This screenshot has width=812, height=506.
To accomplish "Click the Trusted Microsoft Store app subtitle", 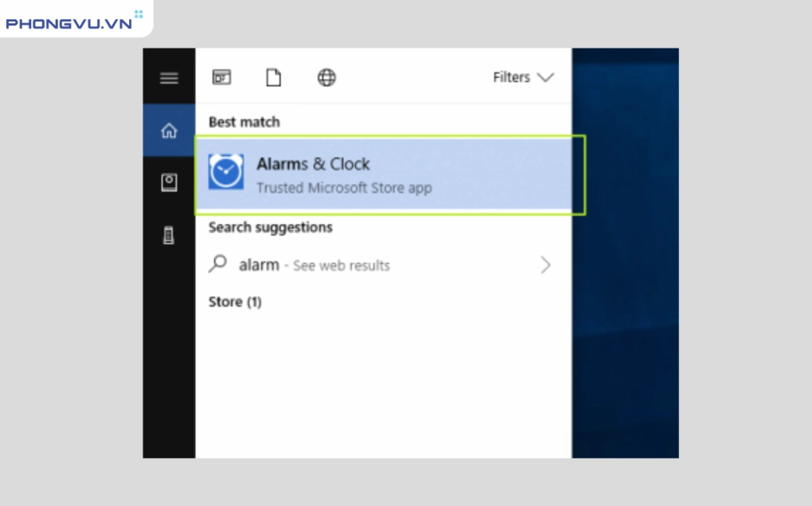I will click(x=343, y=189).
